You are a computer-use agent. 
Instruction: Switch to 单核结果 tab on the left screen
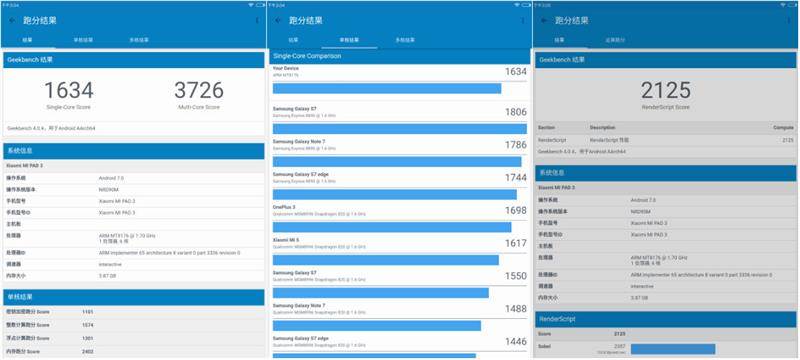(83, 40)
